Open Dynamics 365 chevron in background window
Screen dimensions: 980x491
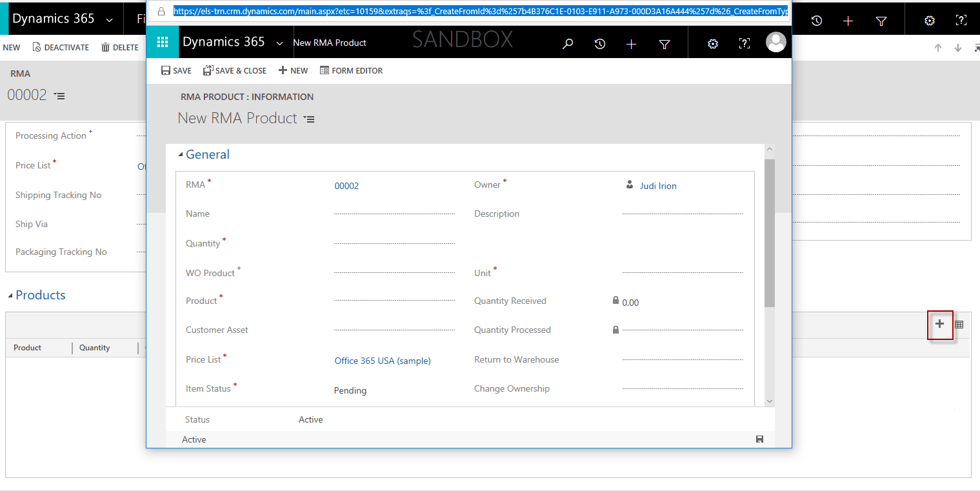tap(110, 20)
